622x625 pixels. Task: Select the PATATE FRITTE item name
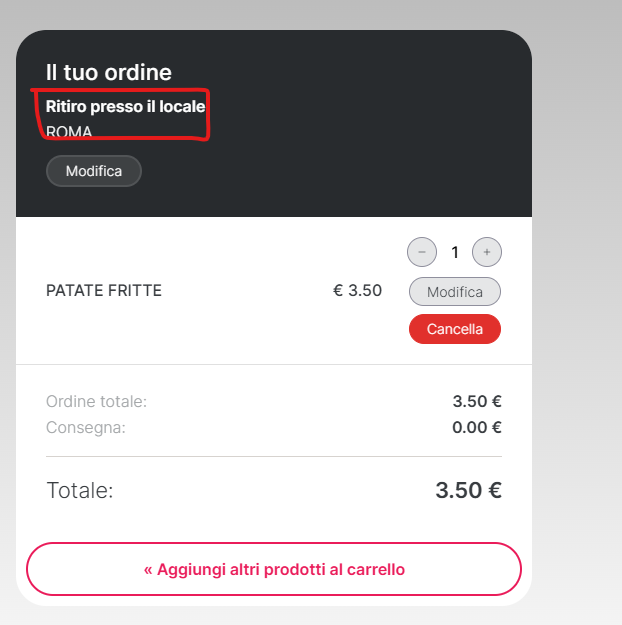click(x=104, y=291)
